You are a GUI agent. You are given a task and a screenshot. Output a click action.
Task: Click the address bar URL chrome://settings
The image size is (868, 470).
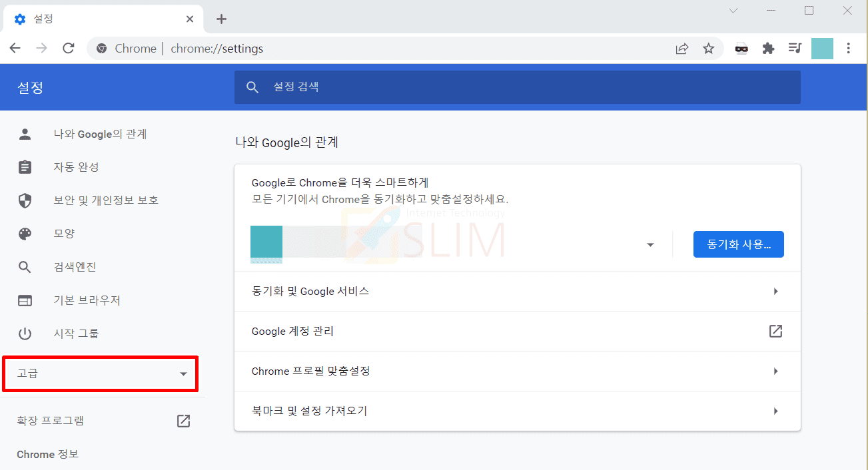click(217, 49)
